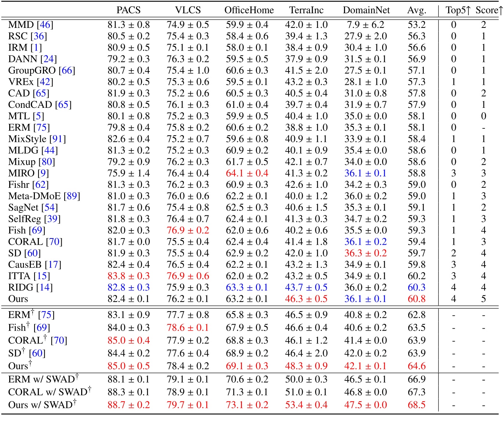Open MIRO's reference link 9
The height and width of the screenshot is (423, 504).
click(x=43, y=173)
